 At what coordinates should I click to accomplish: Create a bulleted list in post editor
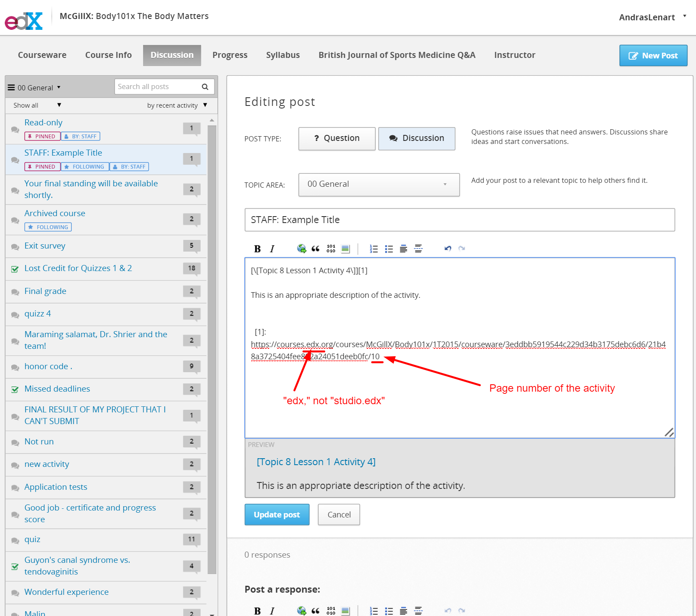[389, 249]
